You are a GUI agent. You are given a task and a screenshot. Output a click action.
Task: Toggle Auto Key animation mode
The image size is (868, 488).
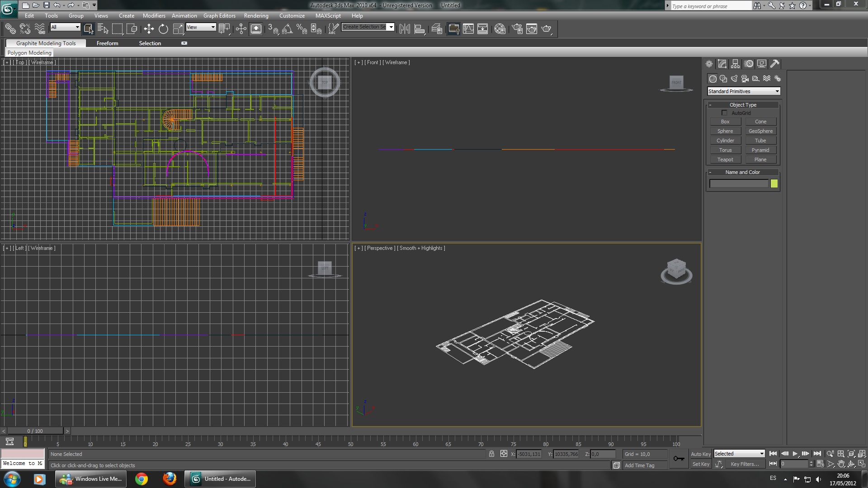tap(700, 454)
